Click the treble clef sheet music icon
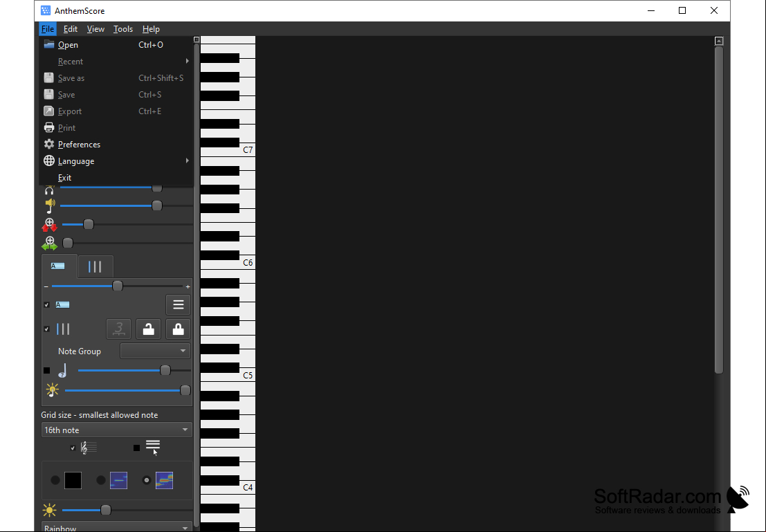The height and width of the screenshot is (532, 766). 89,448
